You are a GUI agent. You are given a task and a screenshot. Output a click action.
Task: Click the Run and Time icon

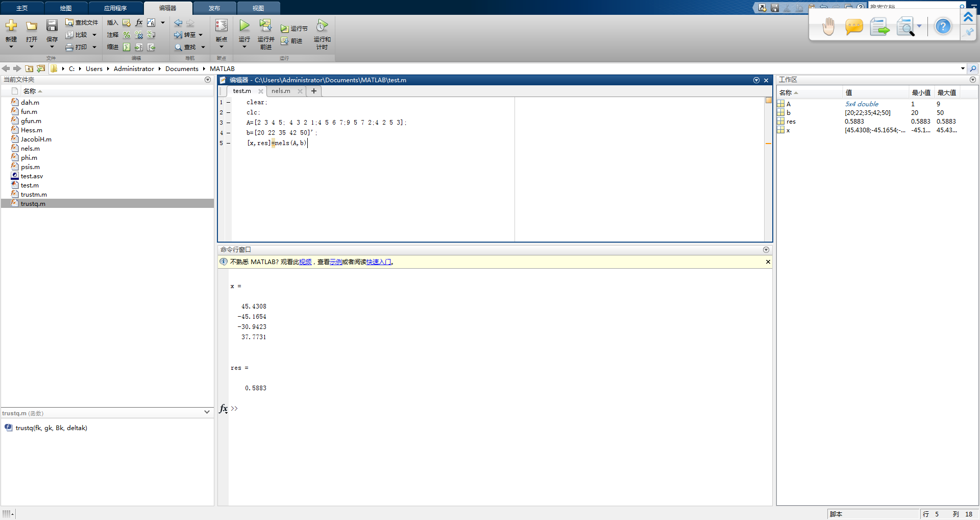322,26
